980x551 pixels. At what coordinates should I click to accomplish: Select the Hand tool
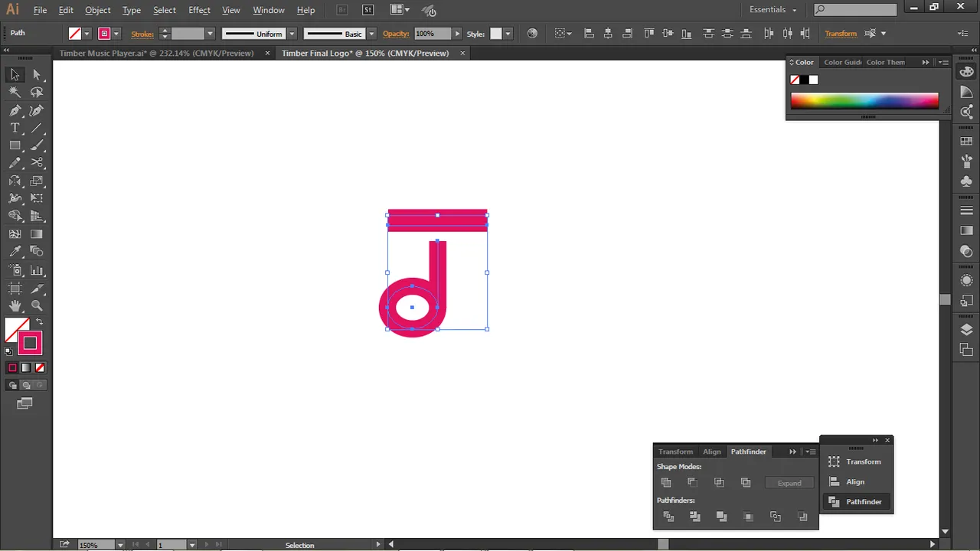[x=15, y=306]
